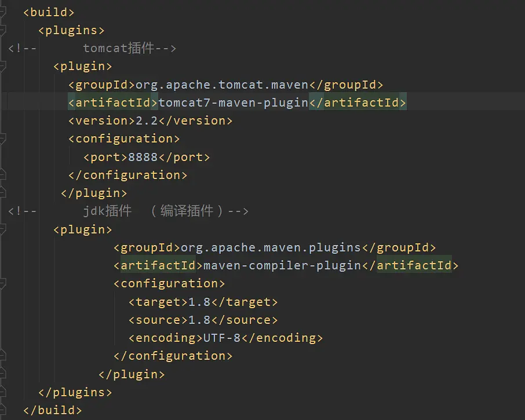Viewport: 525px width, 420px height.
Task: Collapse the <build> element fold marker
Action: pyautogui.click(x=2, y=12)
